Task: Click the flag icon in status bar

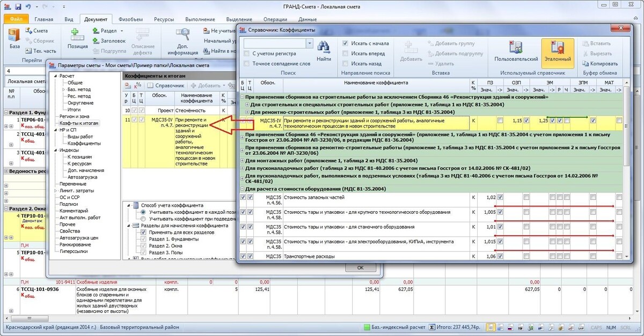Action: tap(510, 327)
